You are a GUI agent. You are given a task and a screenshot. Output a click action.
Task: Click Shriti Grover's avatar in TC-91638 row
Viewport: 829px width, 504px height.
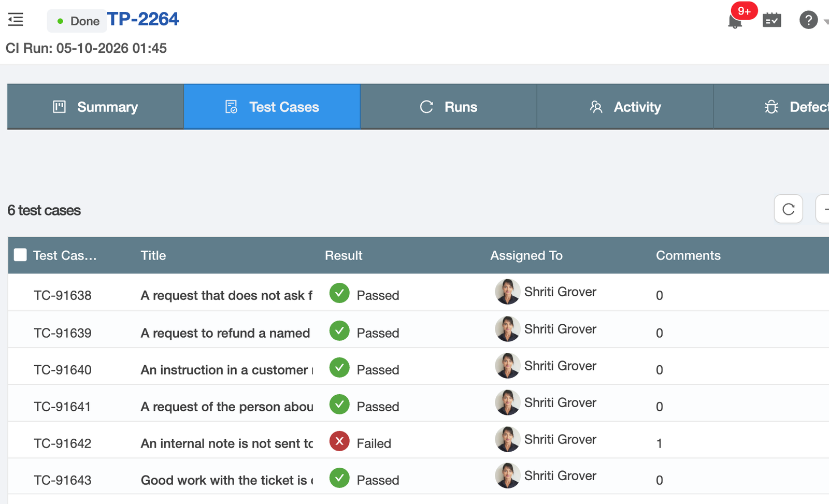pyautogui.click(x=507, y=292)
